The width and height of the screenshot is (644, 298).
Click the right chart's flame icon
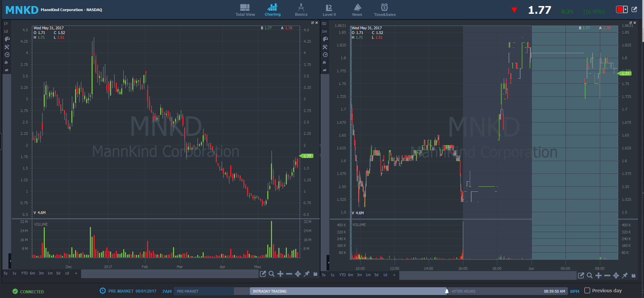(x=325, y=62)
